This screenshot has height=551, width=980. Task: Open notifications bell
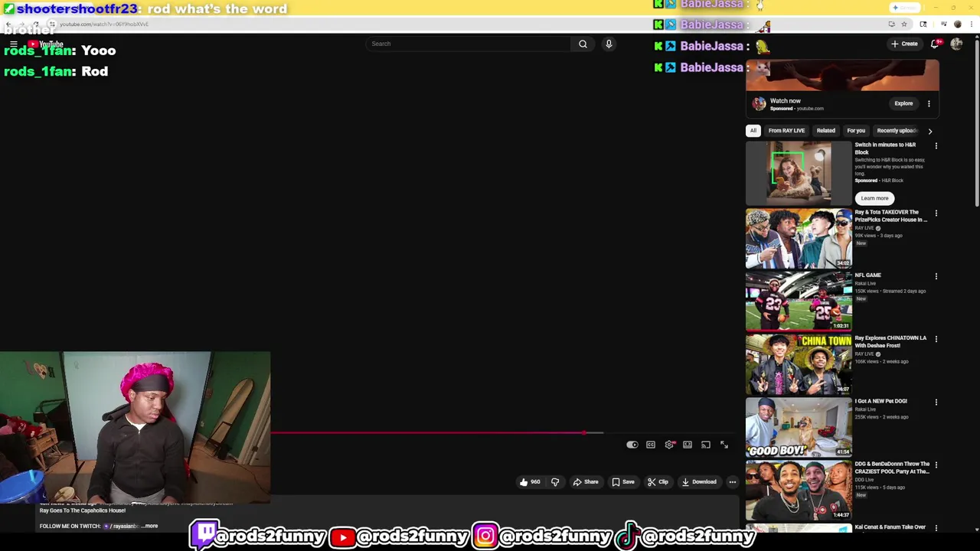point(935,44)
